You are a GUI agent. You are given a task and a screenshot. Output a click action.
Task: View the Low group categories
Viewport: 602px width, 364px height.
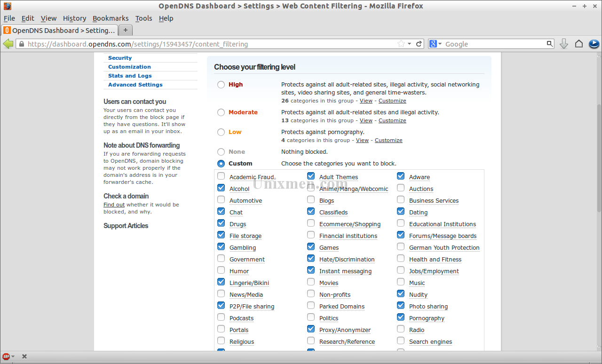(x=362, y=140)
